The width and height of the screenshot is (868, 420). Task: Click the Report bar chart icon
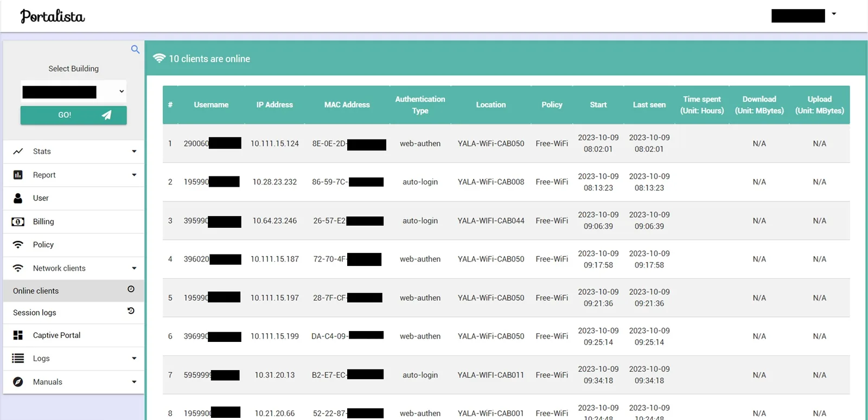coord(18,175)
